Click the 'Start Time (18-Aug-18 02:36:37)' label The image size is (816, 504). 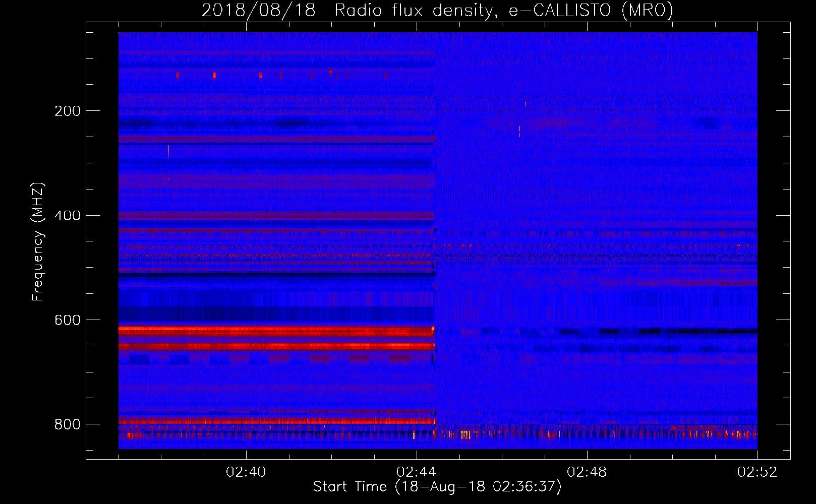pos(437,487)
